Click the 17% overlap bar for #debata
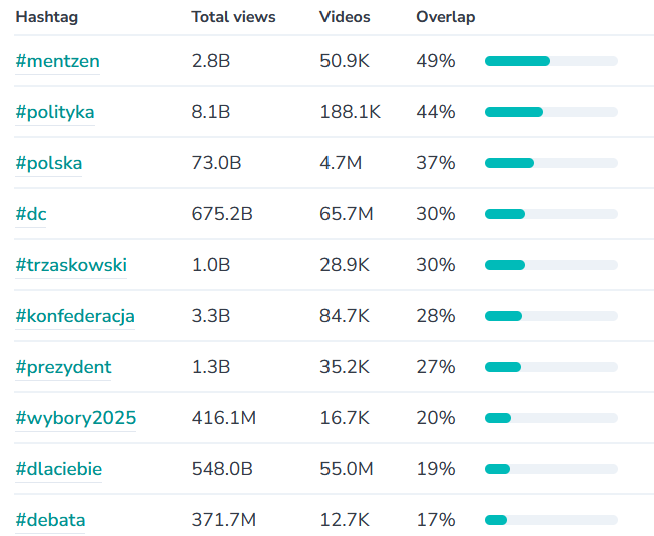The width and height of the screenshot is (654, 536). [551, 520]
